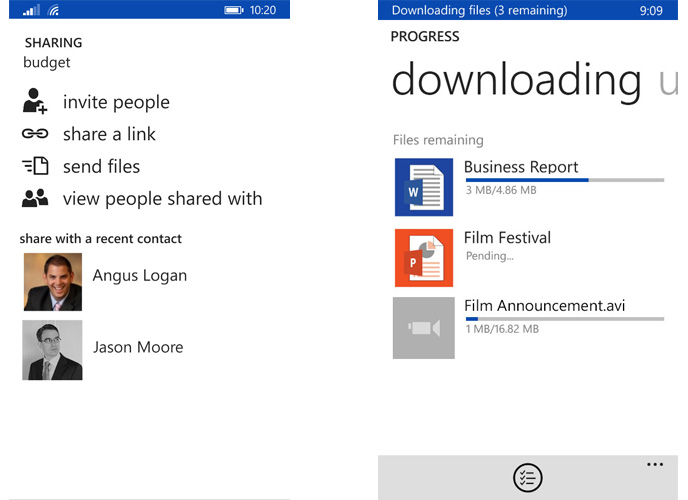Choose the share a link option
The image size is (688, 500).
coord(109,134)
